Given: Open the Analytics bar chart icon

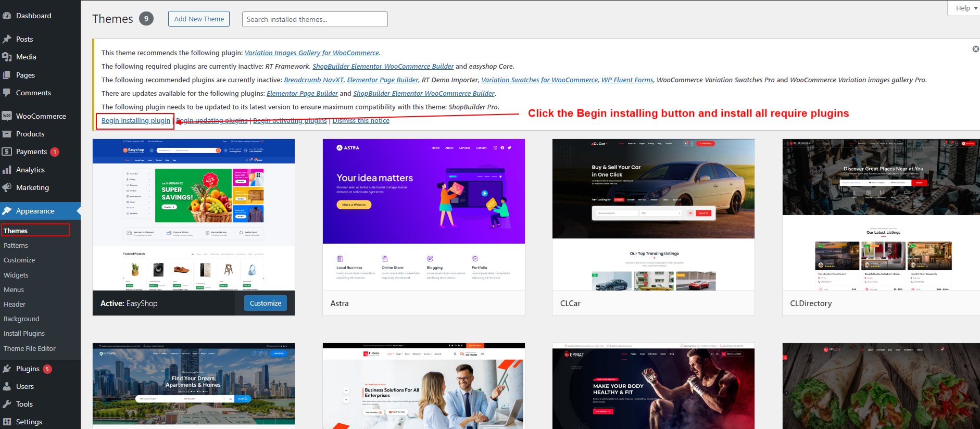Looking at the screenshot, I should pos(7,170).
